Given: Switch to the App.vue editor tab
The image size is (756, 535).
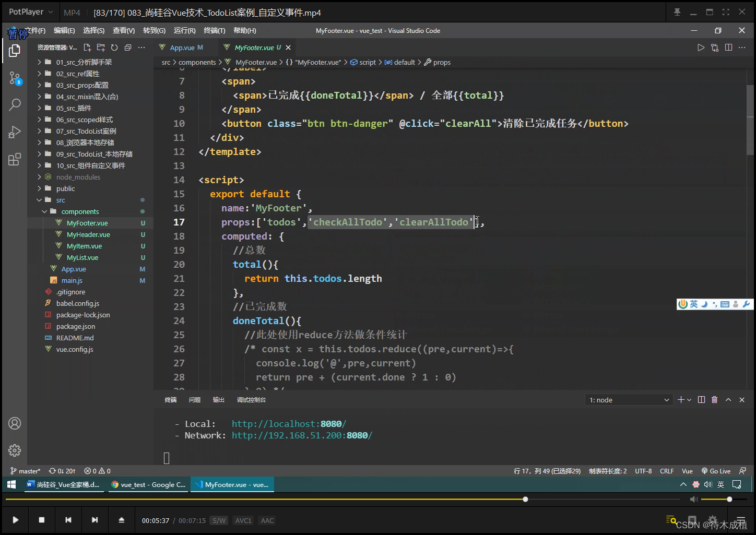Looking at the screenshot, I should click(x=182, y=47).
